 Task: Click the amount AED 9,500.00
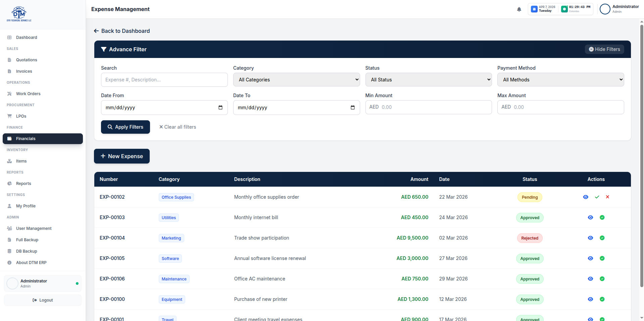click(412, 238)
